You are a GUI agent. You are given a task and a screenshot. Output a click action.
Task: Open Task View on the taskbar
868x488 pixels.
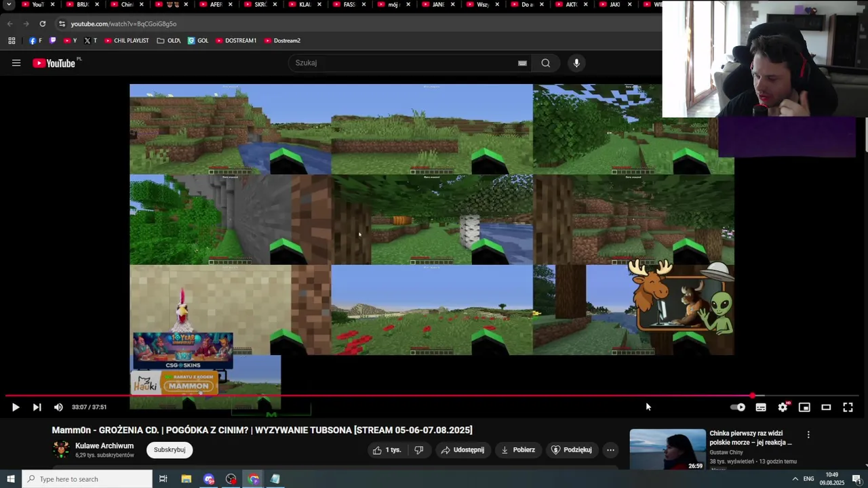163,479
